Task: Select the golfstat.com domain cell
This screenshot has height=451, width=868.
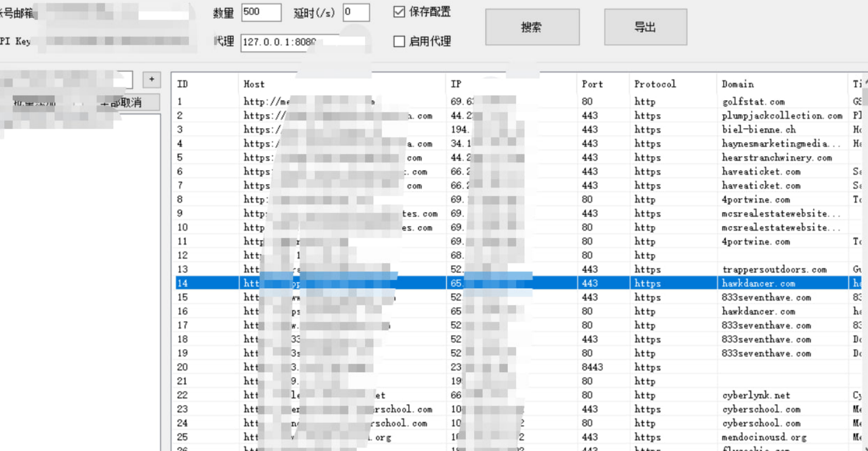Action: coord(753,102)
